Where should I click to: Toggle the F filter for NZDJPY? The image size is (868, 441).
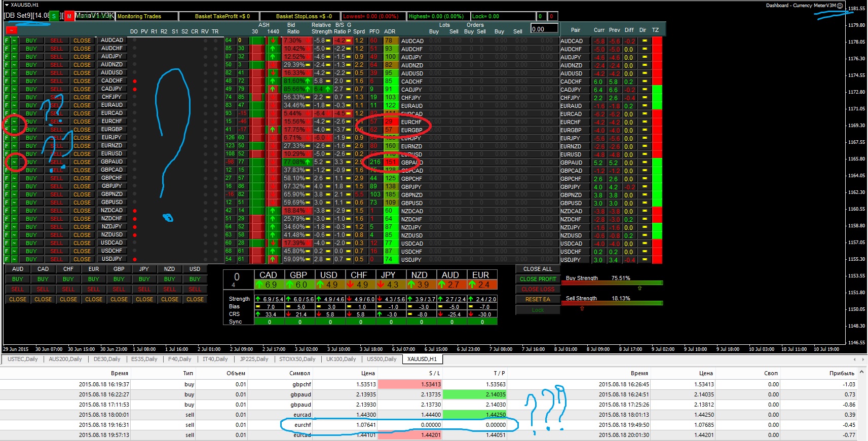click(7, 227)
